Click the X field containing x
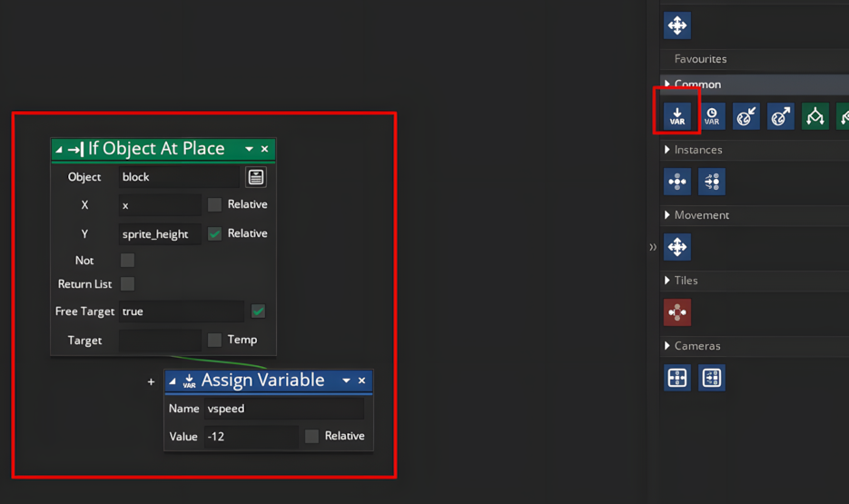Viewport: 849px width, 504px height. [161, 205]
